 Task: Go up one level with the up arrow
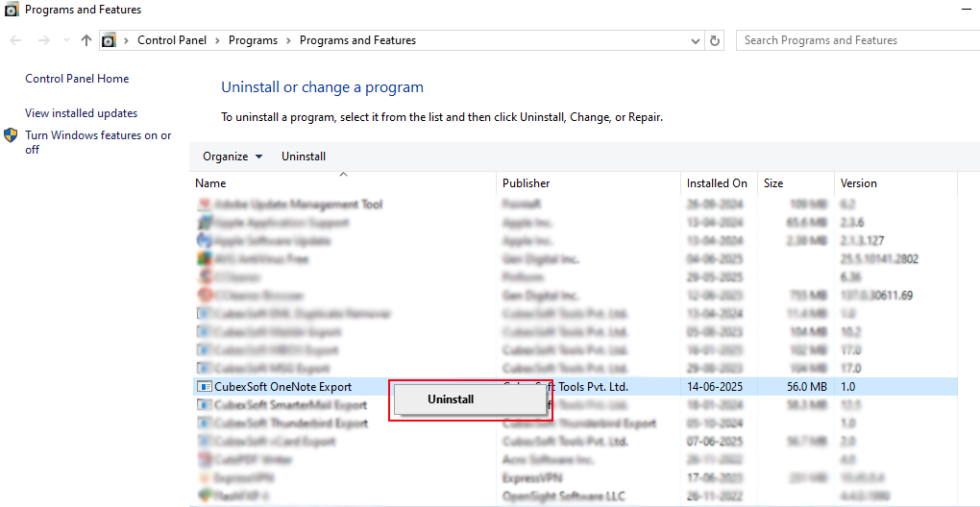click(x=86, y=40)
